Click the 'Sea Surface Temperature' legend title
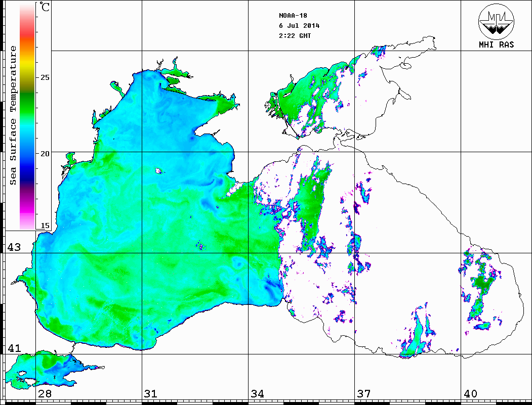 tap(13, 115)
